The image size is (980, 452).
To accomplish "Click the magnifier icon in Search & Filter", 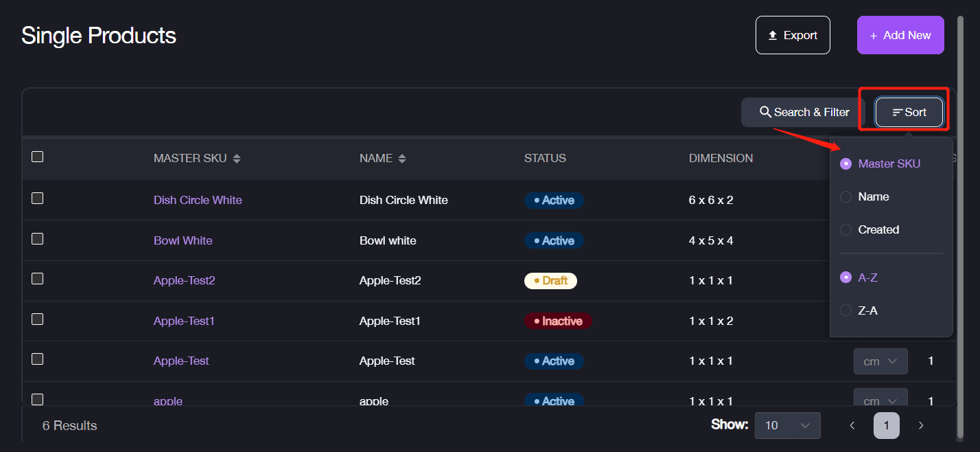I will 765,112.
